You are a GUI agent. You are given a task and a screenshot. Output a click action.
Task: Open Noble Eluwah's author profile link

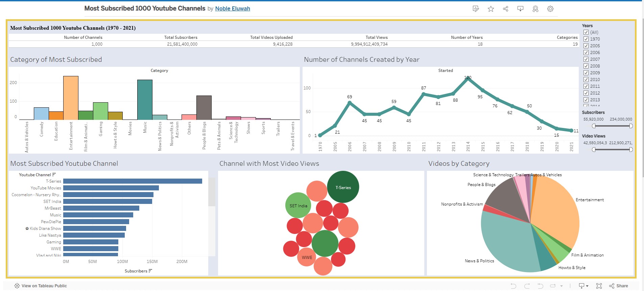233,8
